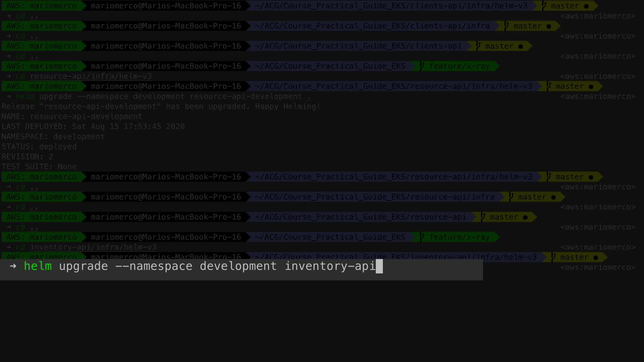Click the green helm word in highlighted command
644x362 pixels.
[x=38, y=266]
